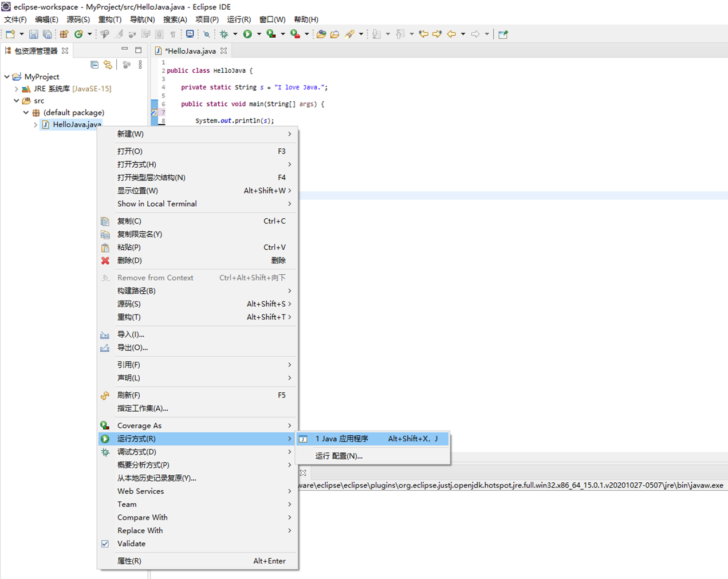This screenshot has height=579, width=728.
Task: Open the 文件(F) menu
Action: tap(15, 19)
